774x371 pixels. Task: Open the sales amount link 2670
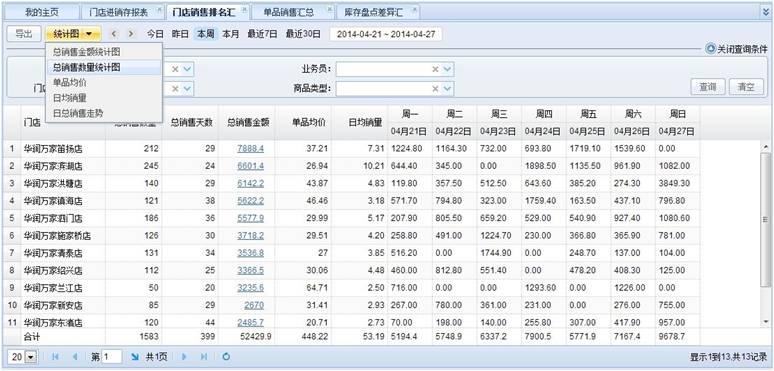[x=254, y=305]
